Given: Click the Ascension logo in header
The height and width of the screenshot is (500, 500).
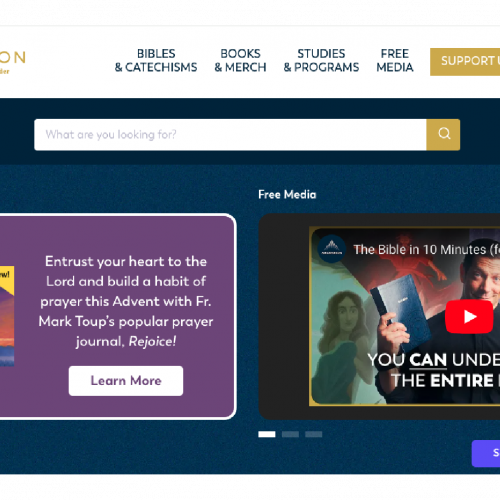Looking at the screenshot, I should point(12,61).
